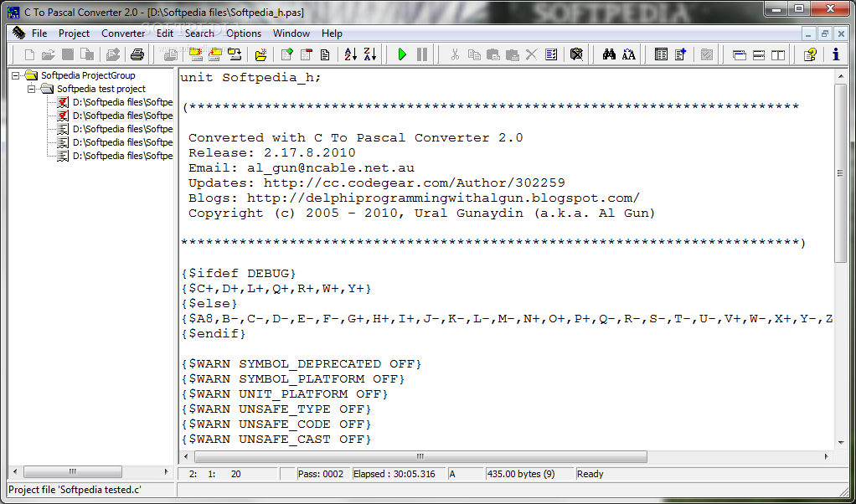Screen dimensions: 856x504
Task: Select the Softpedia ProjectGroup tree item
Action: (88, 75)
